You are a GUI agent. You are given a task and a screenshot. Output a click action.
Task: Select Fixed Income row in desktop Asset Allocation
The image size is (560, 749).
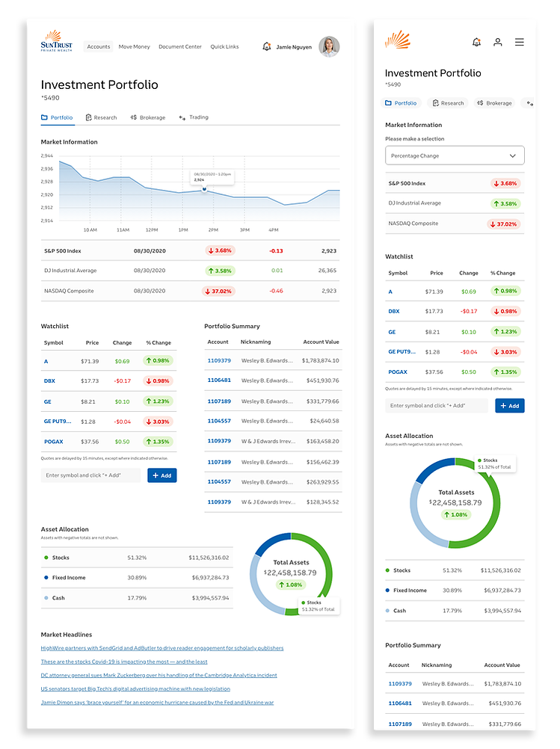click(x=137, y=578)
